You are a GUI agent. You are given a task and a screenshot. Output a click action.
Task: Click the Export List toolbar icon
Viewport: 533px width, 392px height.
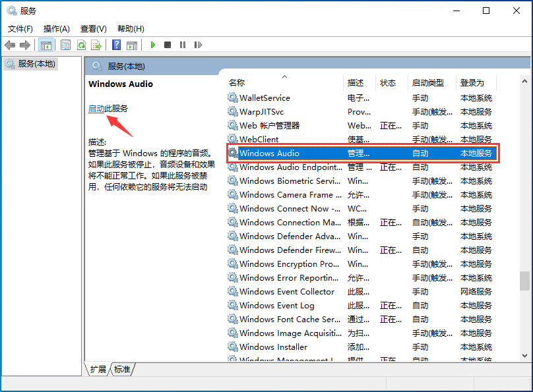click(96, 45)
